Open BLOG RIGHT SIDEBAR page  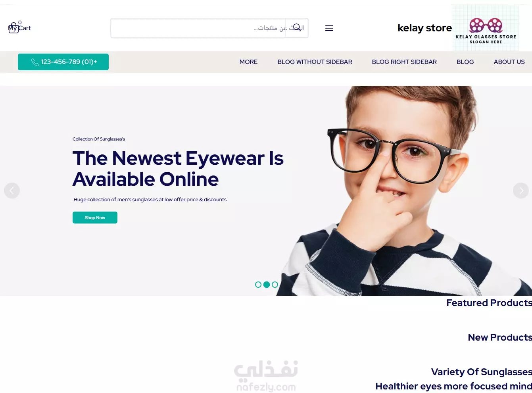tap(404, 62)
